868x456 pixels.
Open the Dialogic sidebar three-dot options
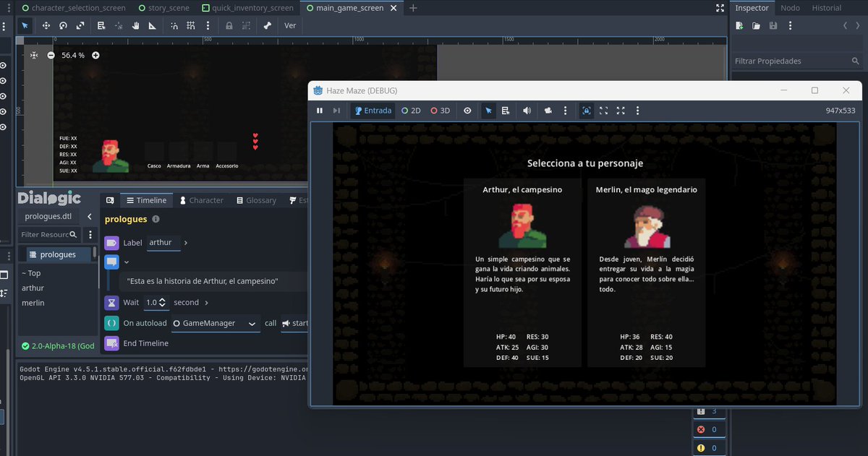[x=90, y=235]
